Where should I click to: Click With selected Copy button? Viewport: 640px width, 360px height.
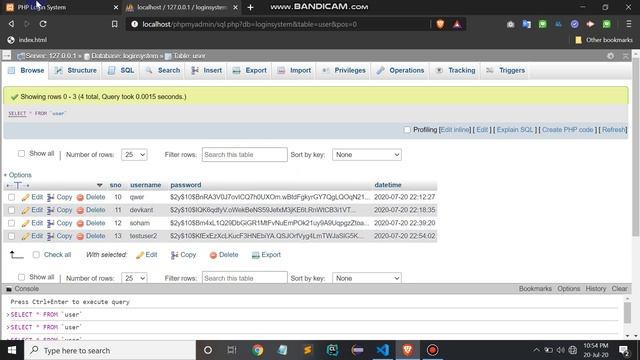pyautogui.click(x=183, y=255)
